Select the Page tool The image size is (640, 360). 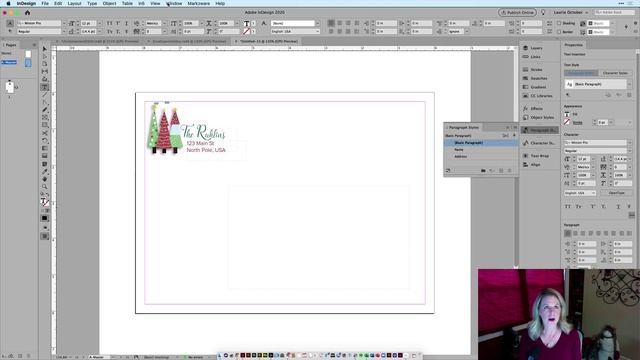pos(45,64)
